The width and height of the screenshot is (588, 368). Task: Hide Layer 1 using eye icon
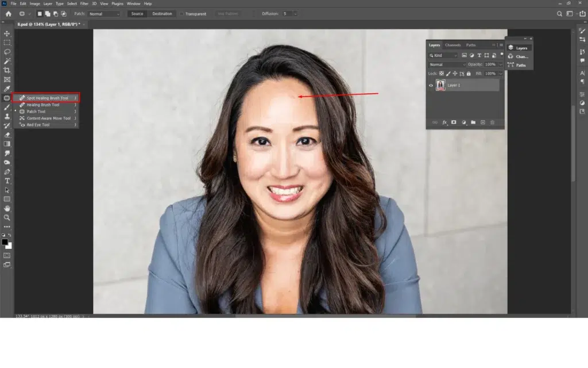(431, 85)
